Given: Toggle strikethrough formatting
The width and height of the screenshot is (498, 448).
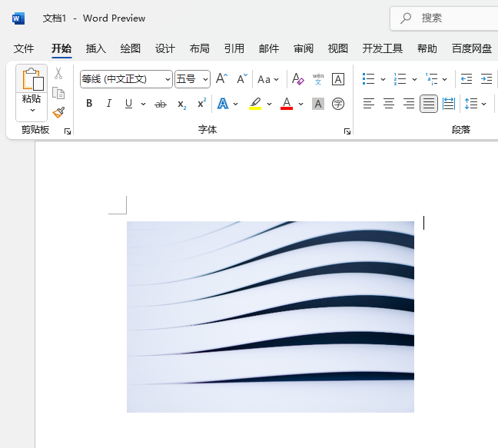Looking at the screenshot, I should point(161,104).
